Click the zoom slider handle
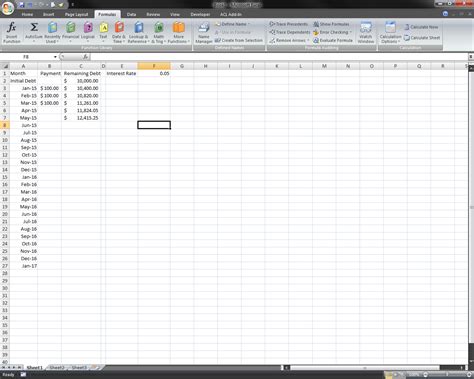The image size is (474, 379). [447, 375]
